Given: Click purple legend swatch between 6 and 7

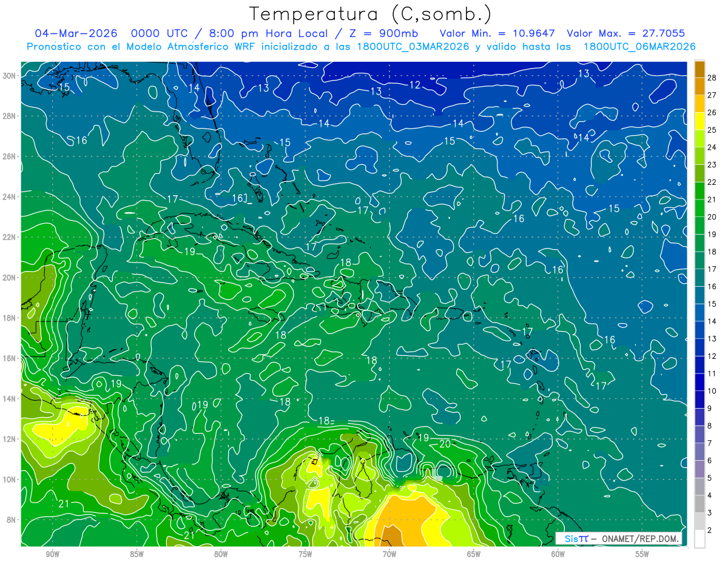Looking at the screenshot, I should coord(699,452).
